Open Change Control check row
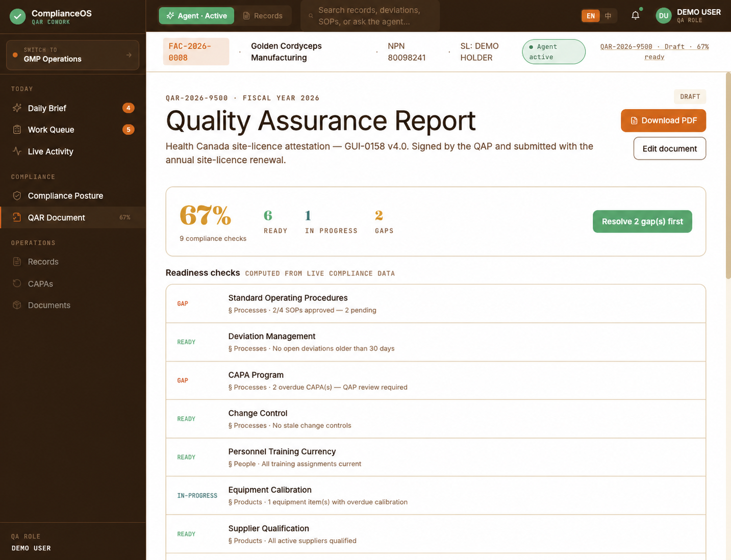 [x=436, y=419]
